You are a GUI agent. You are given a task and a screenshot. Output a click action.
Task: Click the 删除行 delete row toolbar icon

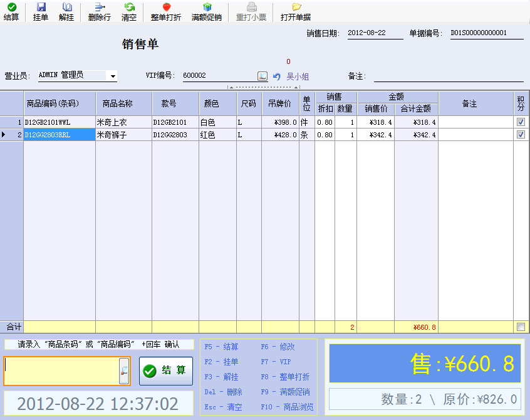100,11
